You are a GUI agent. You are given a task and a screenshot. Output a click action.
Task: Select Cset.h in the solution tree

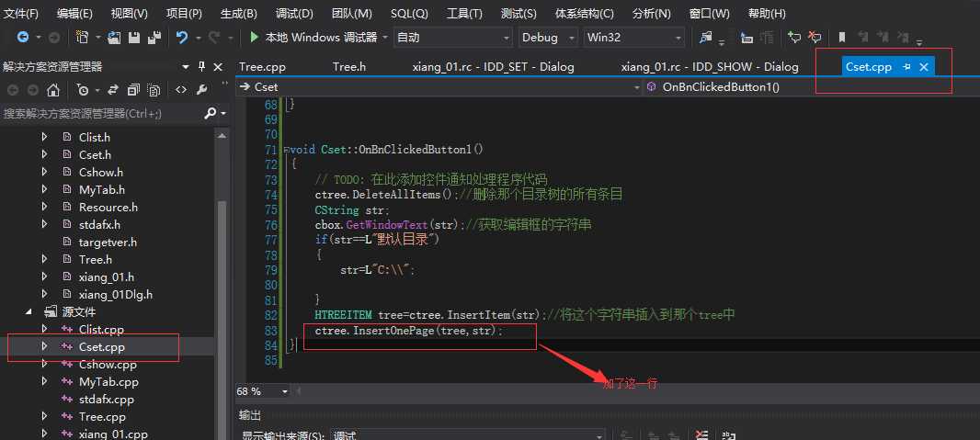click(95, 154)
